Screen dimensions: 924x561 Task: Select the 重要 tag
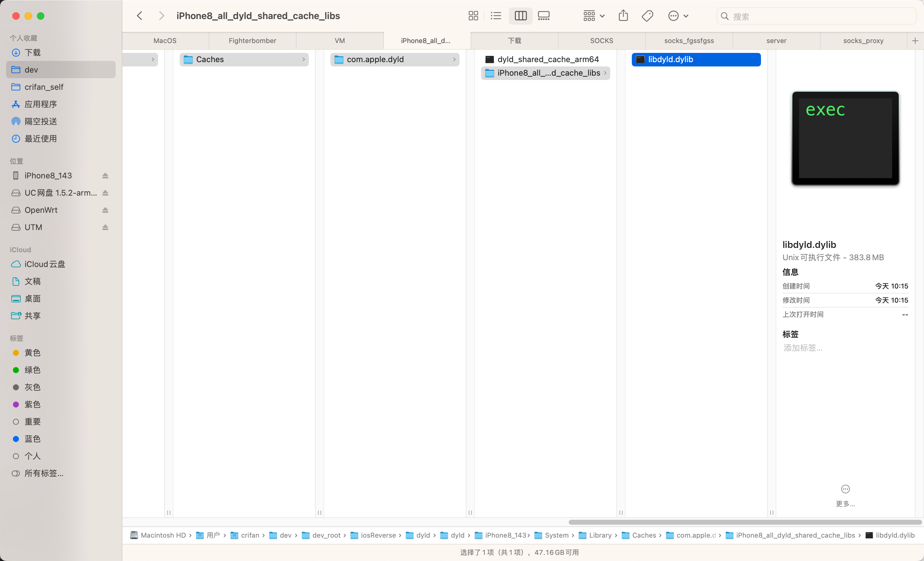coord(61,421)
